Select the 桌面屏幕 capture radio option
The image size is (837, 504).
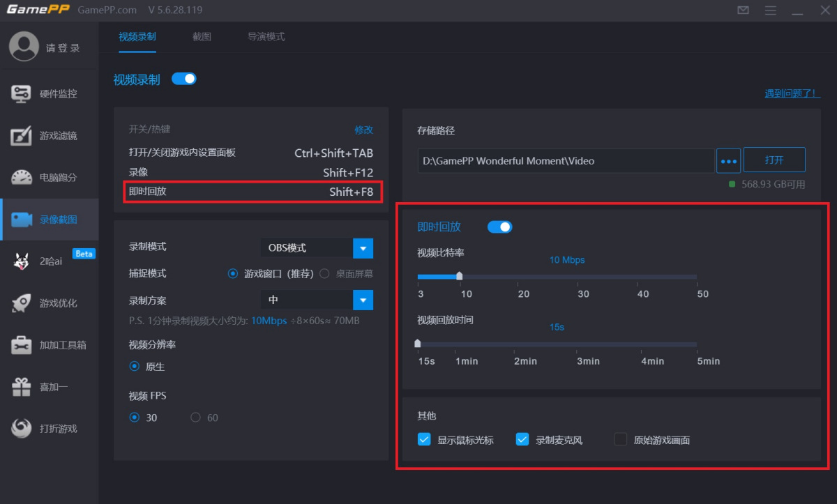[x=324, y=274]
